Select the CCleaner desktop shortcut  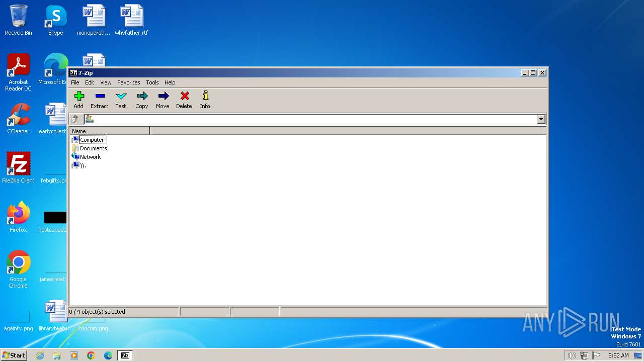(x=18, y=119)
